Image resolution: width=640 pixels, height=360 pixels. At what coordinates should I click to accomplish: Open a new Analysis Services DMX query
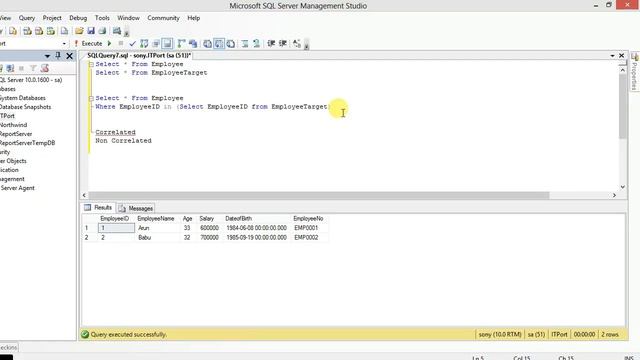(x=39, y=31)
